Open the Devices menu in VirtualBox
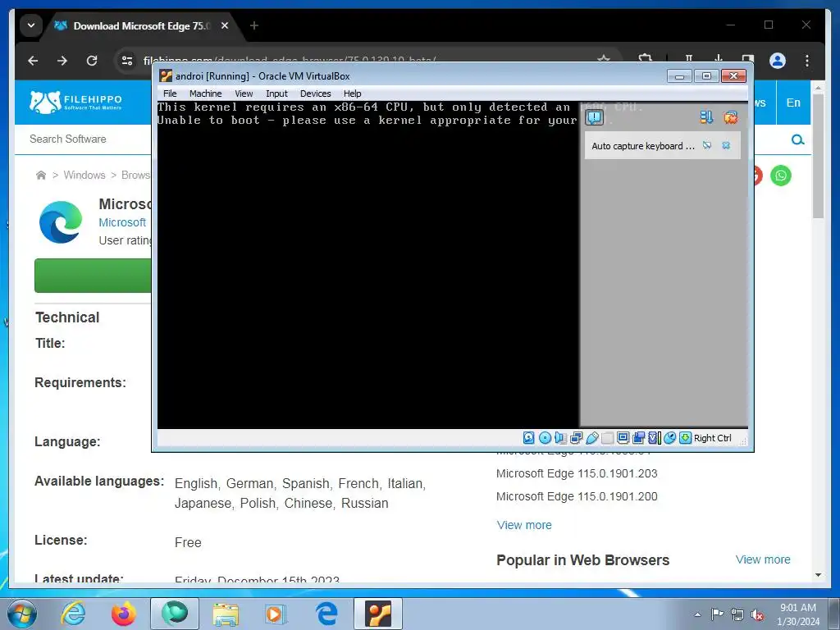This screenshot has width=840, height=630. [x=316, y=94]
